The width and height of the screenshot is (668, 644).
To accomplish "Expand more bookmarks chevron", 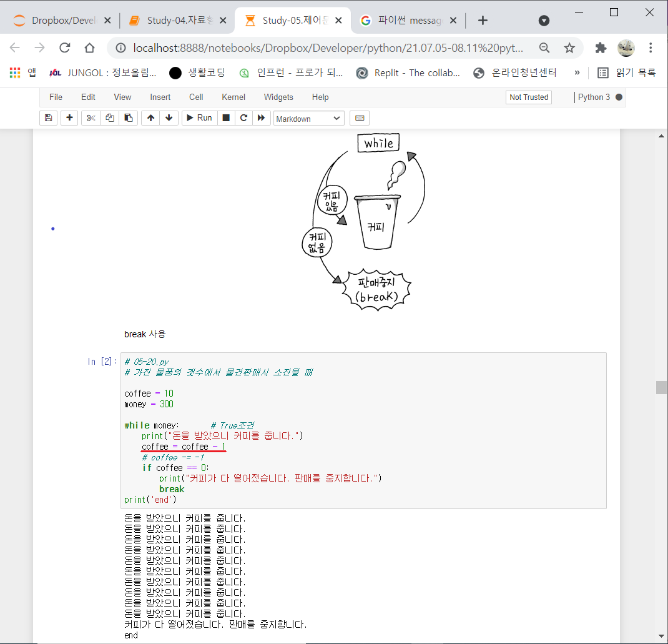I will click(x=577, y=73).
